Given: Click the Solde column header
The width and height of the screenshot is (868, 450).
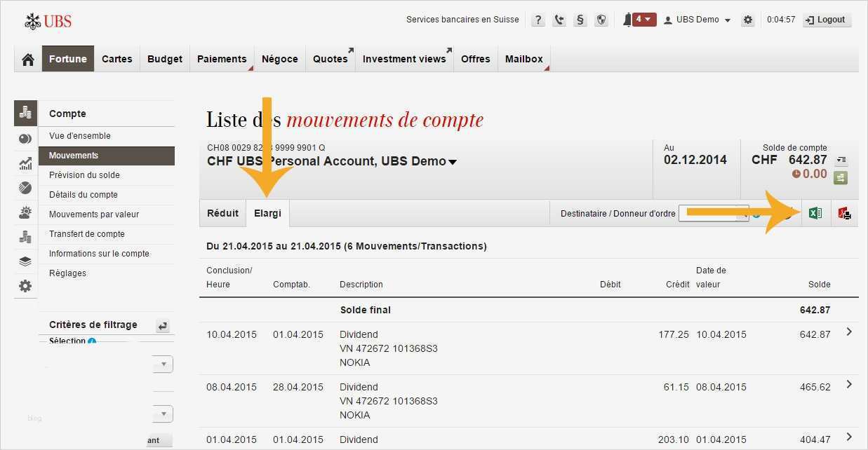Looking at the screenshot, I should [819, 285].
